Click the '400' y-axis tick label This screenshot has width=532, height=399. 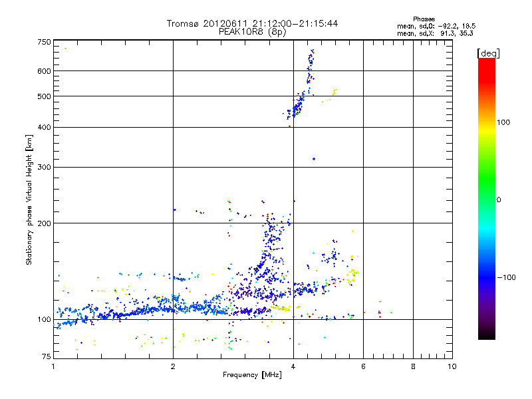[x=44, y=127]
